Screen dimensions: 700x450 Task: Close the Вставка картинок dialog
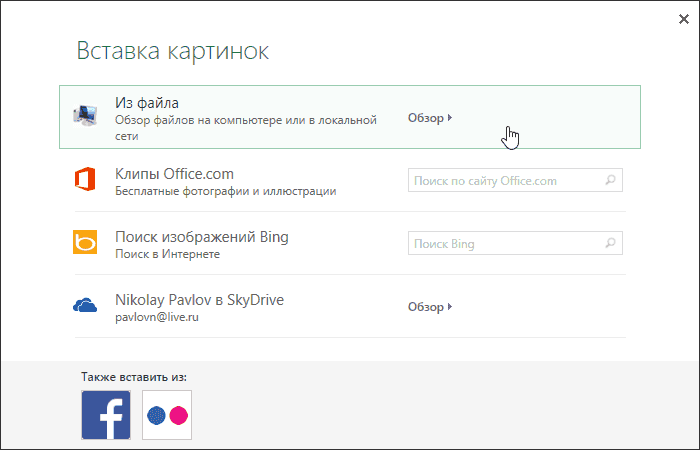(x=682, y=17)
